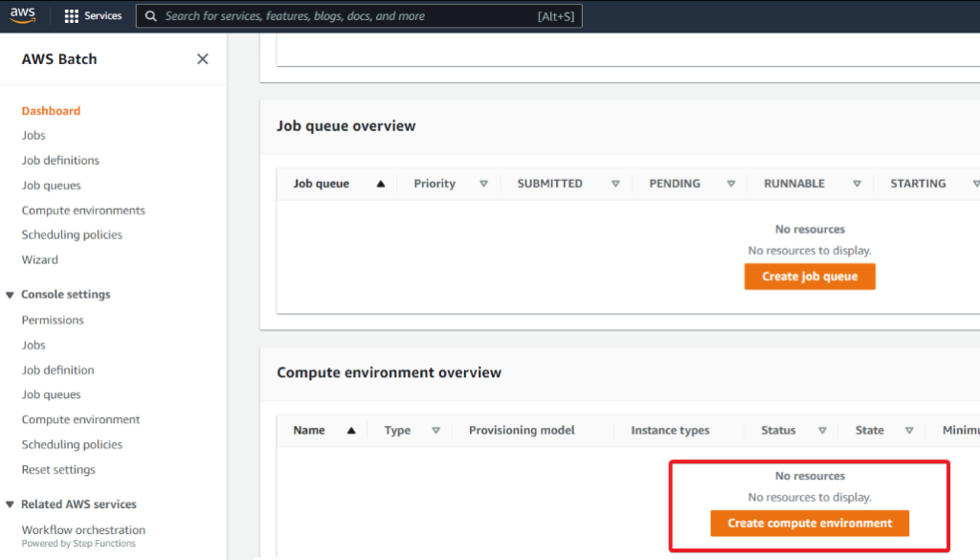Collapse the Console settings section
Screen dimensions: 980x560
(x=9, y=294)
